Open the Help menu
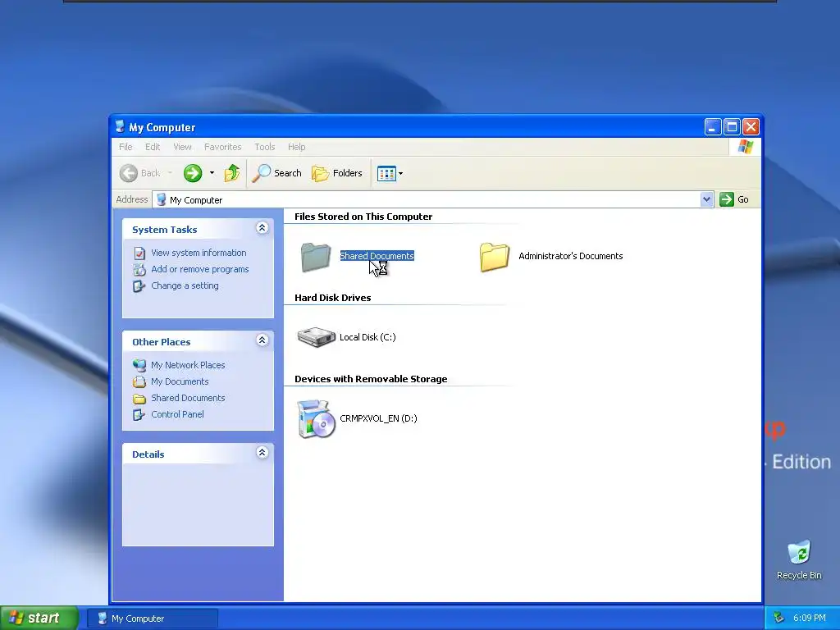The height and width of the screenshot is (630, 840). click(296, 147)
